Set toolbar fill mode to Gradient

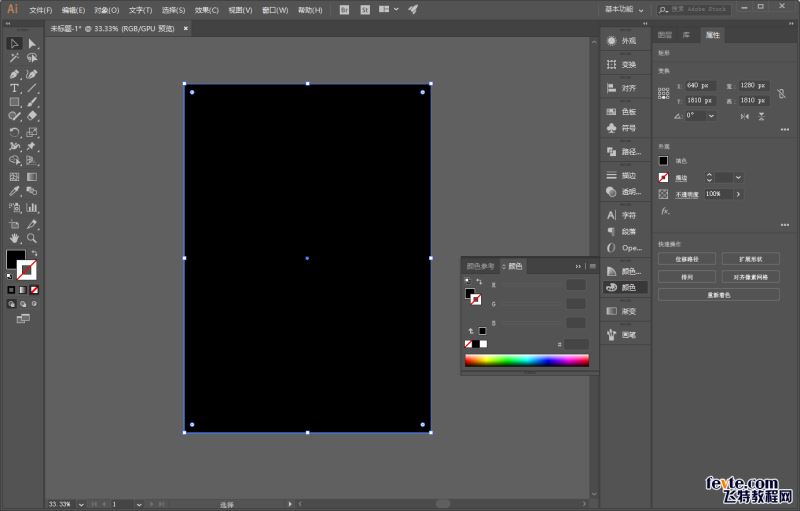pos(23,290)
